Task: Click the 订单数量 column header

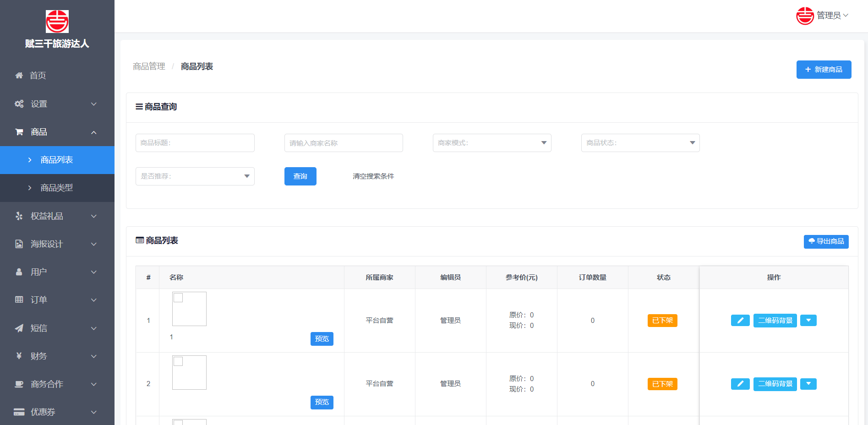Action: tap(593, 278)
